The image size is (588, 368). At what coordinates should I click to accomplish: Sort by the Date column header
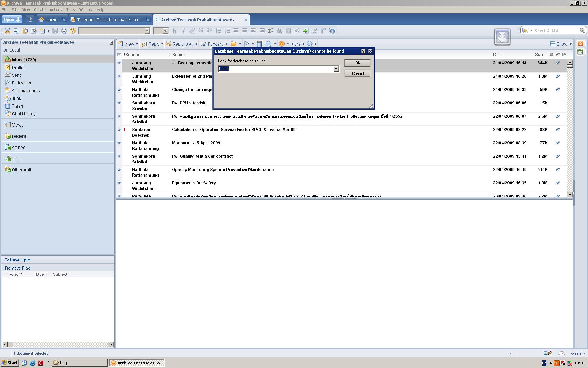(x=497, y=54)
